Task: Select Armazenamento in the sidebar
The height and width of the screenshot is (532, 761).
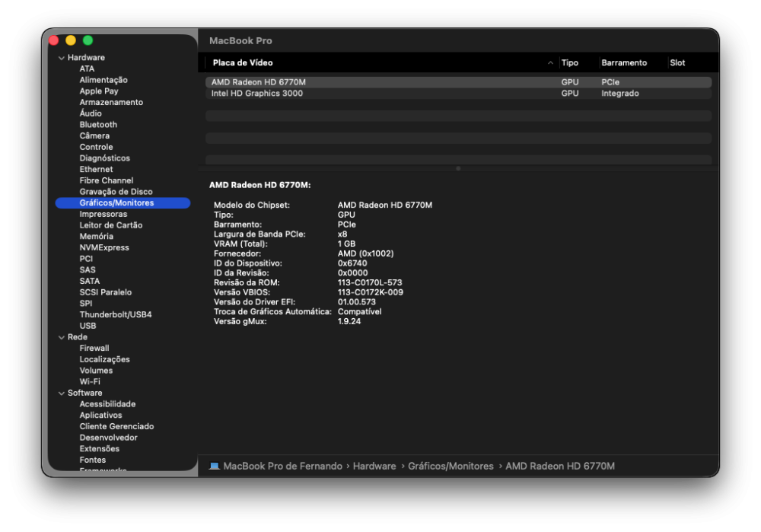Action: (111, 103)
